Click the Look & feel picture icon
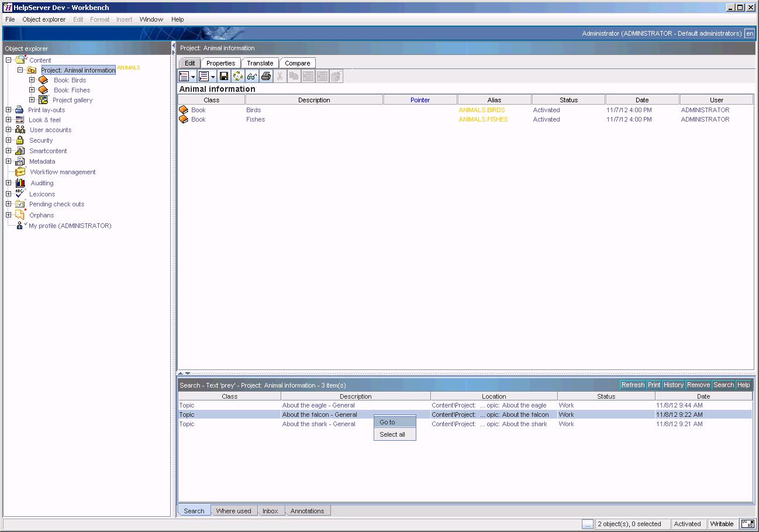 coord(19,120)
